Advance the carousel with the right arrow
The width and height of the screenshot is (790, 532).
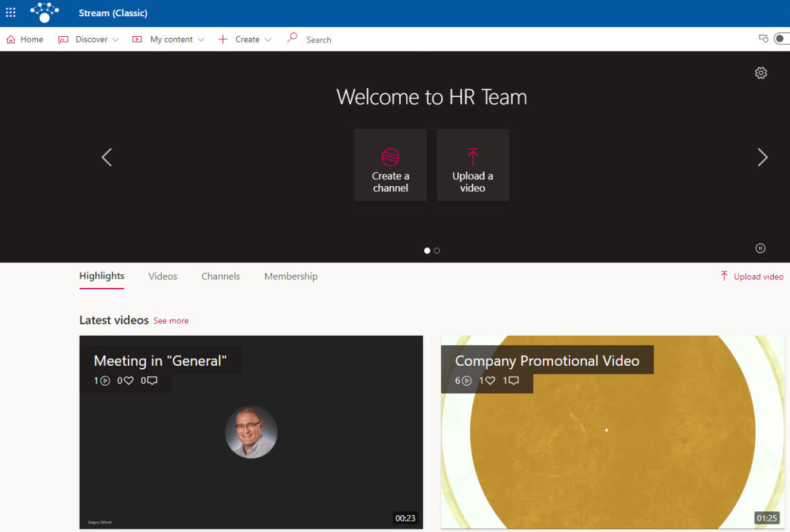pos(763,157)
